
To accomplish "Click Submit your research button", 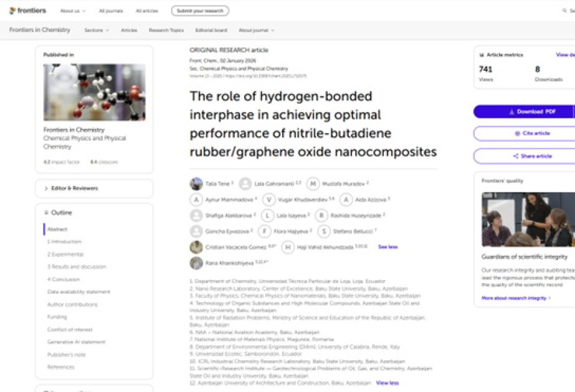I will pyautogui.click(x=200, y=11).
